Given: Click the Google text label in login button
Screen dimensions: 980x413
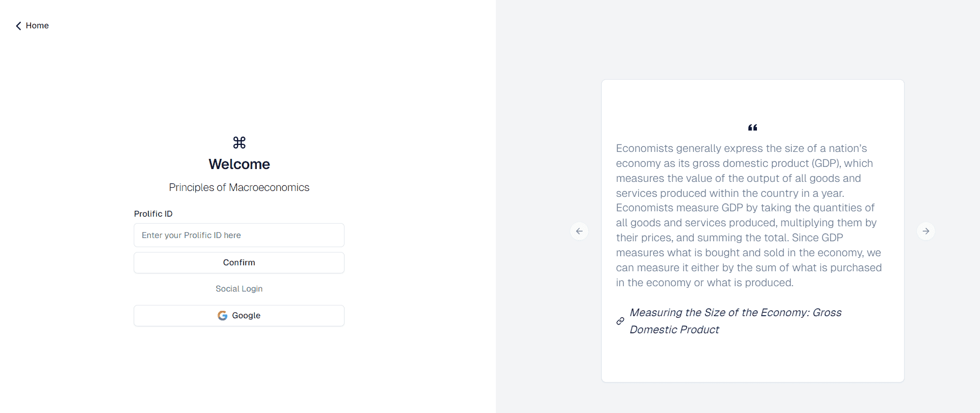Looking at the screenshot, I should click(246, 316).
